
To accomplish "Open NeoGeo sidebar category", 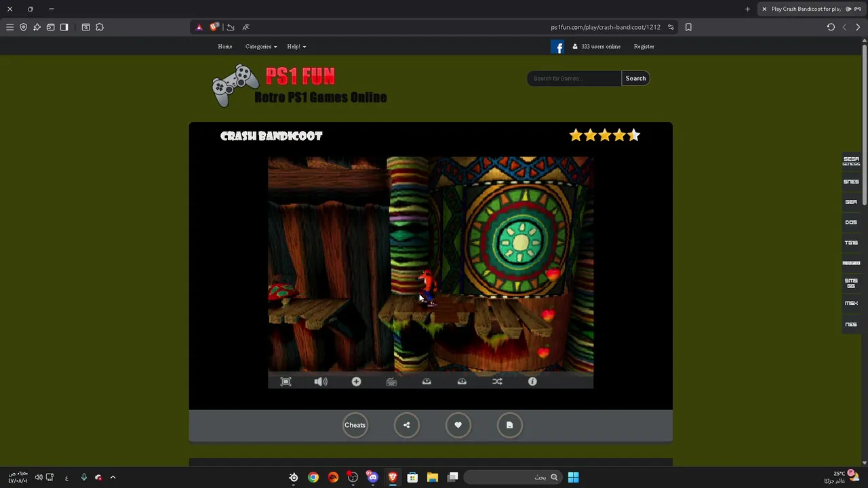I will coord(851,263).
